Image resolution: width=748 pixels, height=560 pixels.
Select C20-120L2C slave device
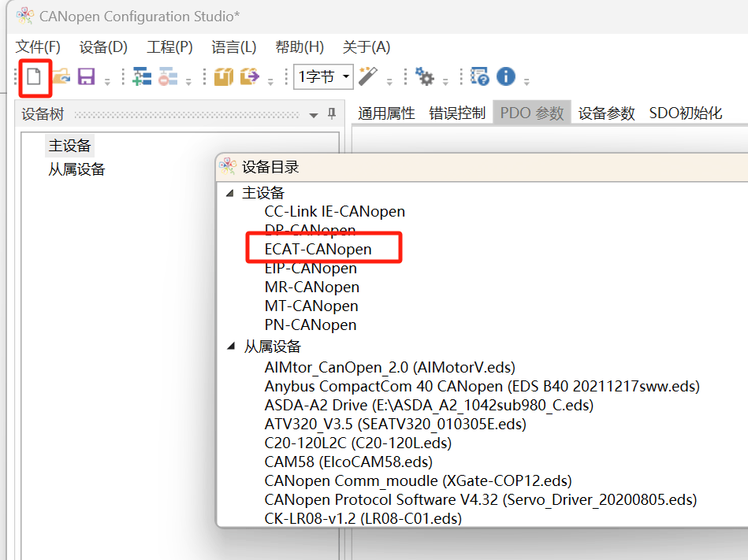(358, 443)
